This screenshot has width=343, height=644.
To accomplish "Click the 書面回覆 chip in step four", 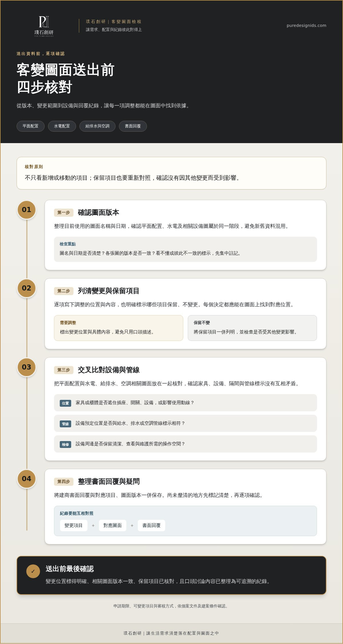I will (x=151, y=526).
